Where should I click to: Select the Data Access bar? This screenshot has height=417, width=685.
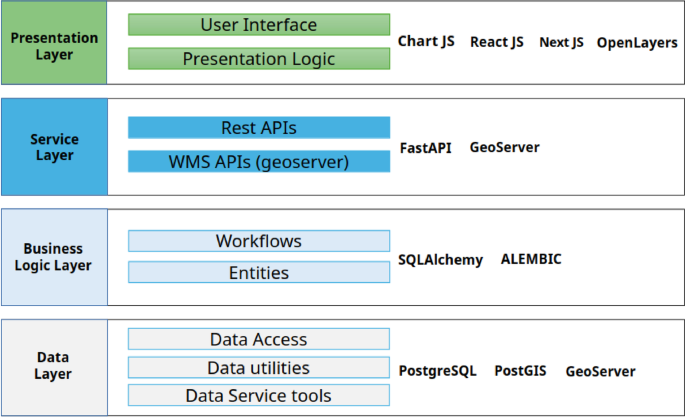click(259, 340)
